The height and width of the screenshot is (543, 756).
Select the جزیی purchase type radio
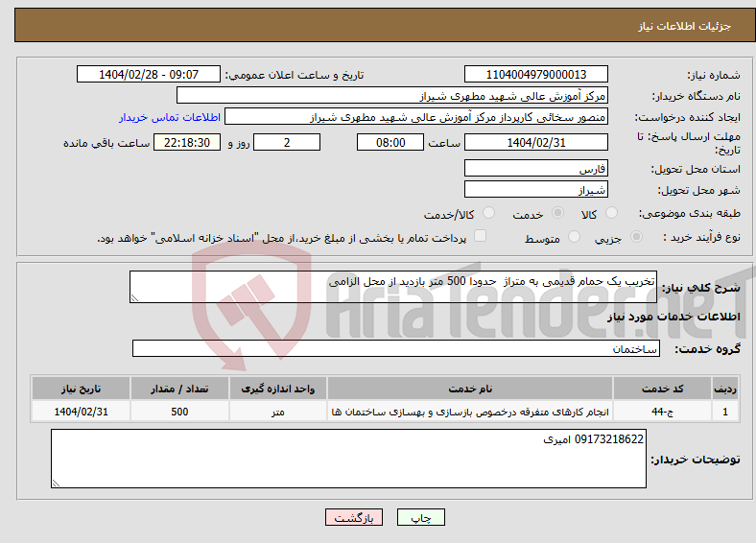pos(636,237)
